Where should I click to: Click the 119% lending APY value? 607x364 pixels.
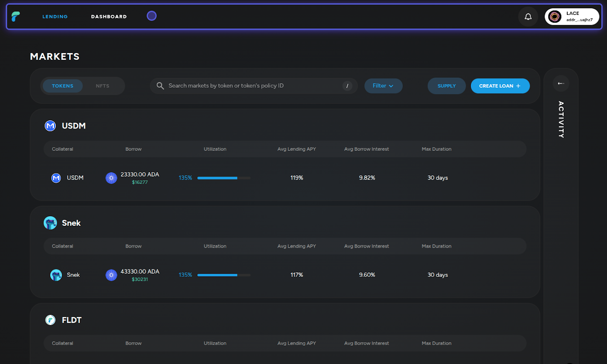[x=297, y=178]
